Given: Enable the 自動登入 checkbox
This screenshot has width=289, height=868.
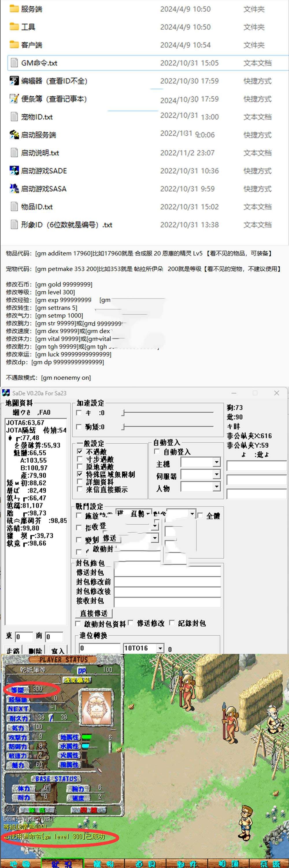Looking at the screenshot, I should pyautogui.click(x=157, y=452).
